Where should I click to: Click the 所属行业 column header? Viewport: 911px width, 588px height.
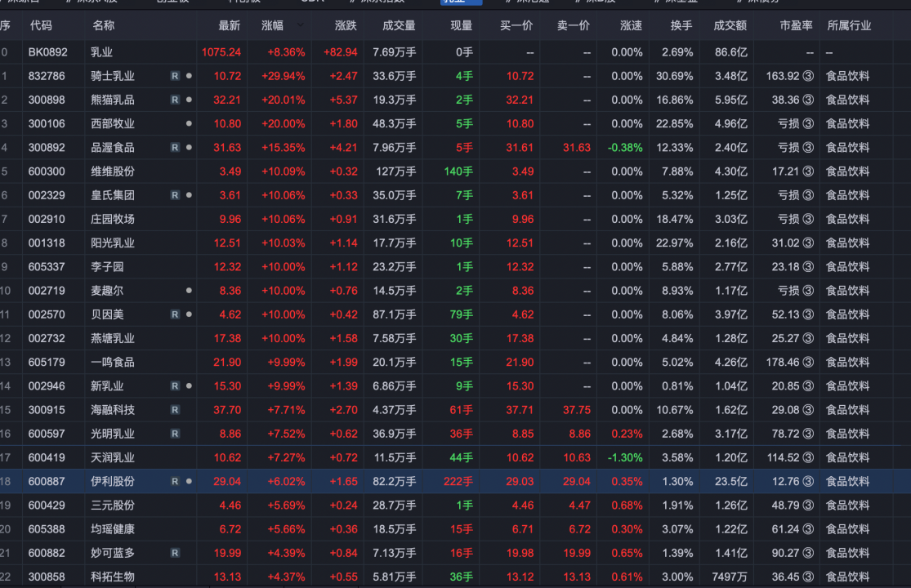pos(849,26)
